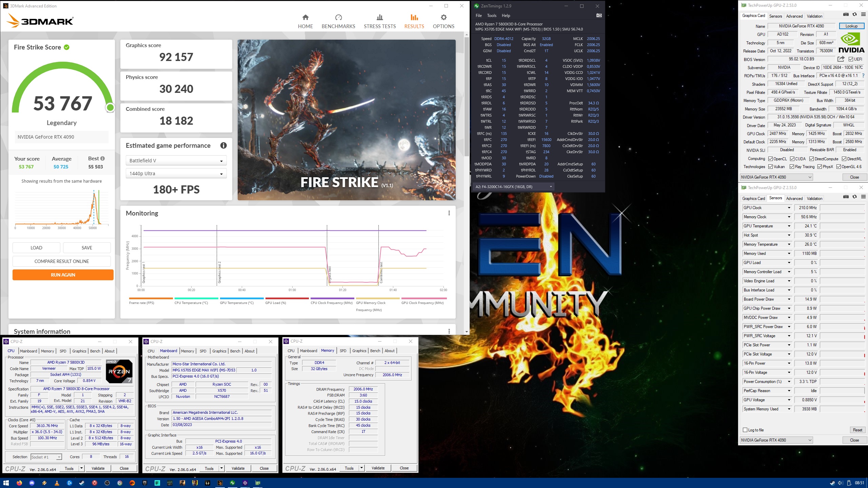868x488 pixels.
Task: Switch to Bench tab in first CPU-Z window
Action: [x=95, y=351]
